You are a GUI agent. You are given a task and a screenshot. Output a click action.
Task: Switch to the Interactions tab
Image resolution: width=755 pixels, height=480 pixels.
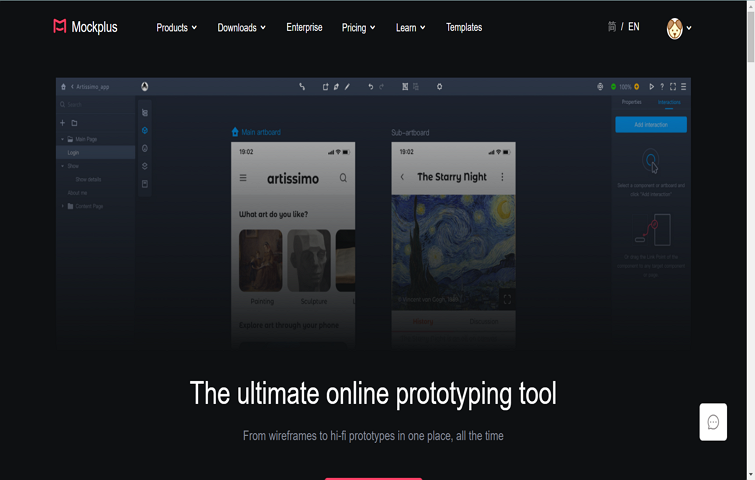(669, 102)
